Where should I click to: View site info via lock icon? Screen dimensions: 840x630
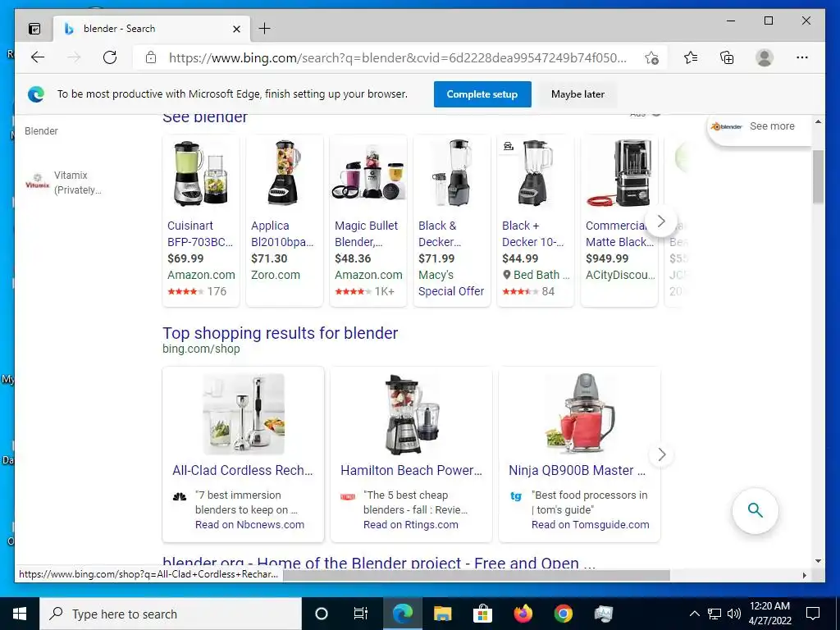pos(151,57)
